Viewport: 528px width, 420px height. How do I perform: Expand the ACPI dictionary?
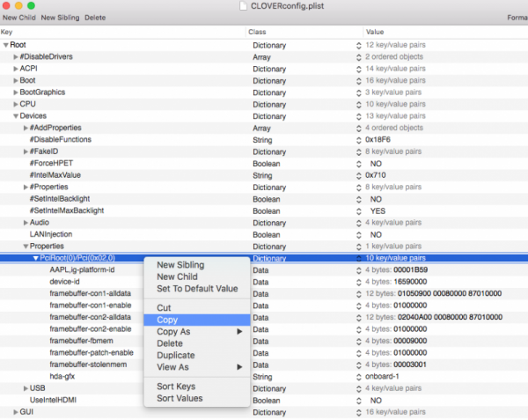(x=16, y=69)
